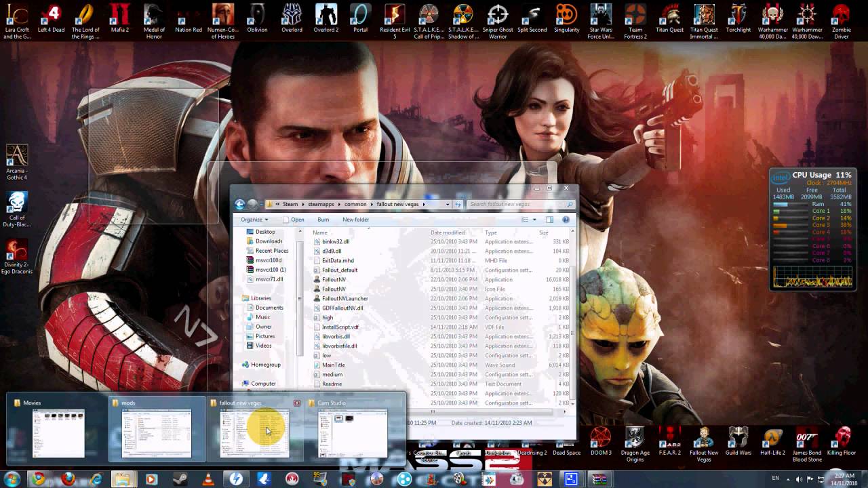This screenshot has height=488, width=868.
Task: Open the Singularity desktop icon
Action: click(566, 18)
